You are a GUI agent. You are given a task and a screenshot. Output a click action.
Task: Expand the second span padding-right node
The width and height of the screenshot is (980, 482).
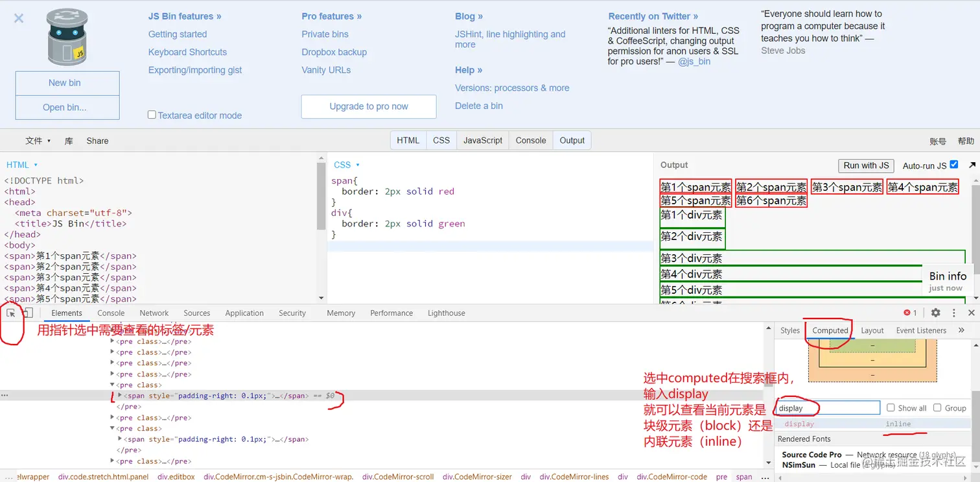[120, 439]
